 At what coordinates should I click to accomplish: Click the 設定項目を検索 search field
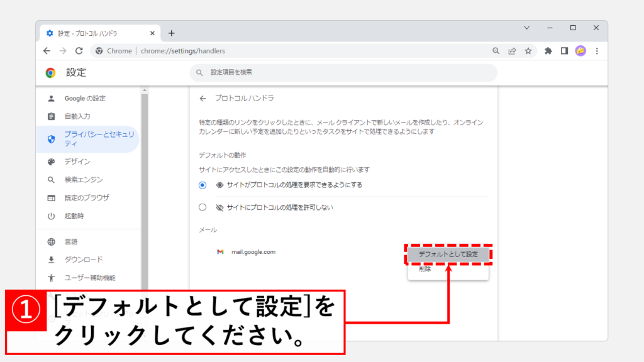tap(343, 73)
